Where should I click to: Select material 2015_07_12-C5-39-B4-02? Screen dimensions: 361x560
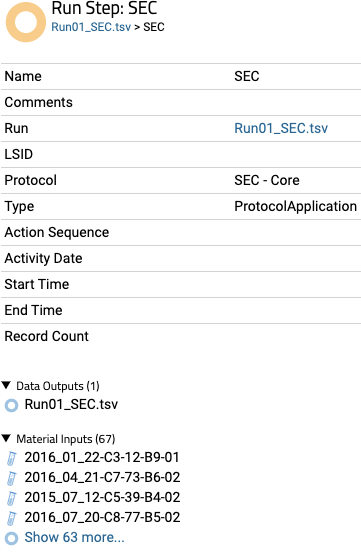tap(102, 497)
